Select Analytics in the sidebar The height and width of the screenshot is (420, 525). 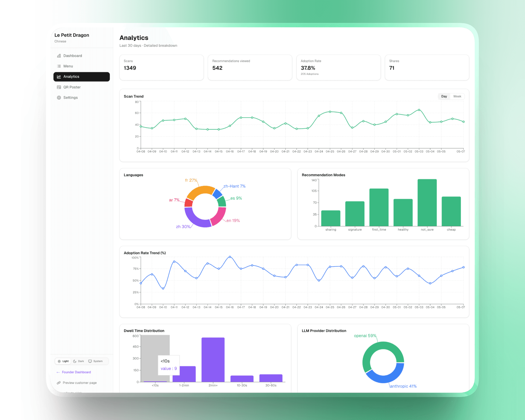coord(81,77)
